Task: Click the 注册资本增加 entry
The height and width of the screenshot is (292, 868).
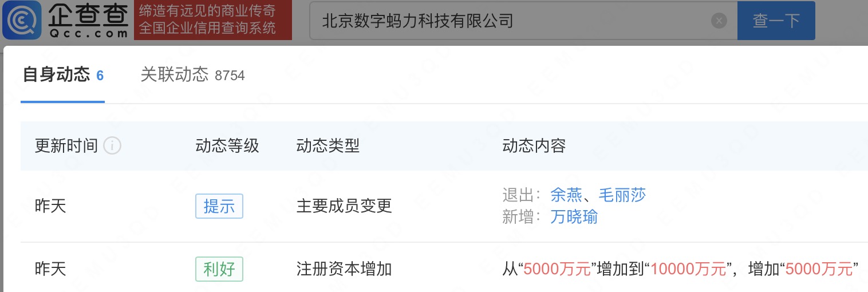Action: pyautogui.click(x=344, y=269)
